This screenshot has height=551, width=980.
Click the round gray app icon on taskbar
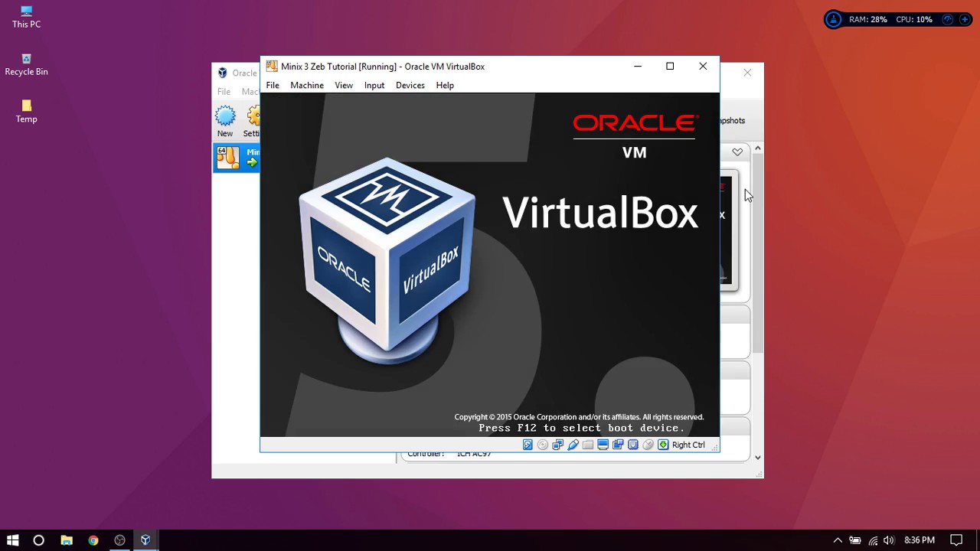[x=119, y=540]
